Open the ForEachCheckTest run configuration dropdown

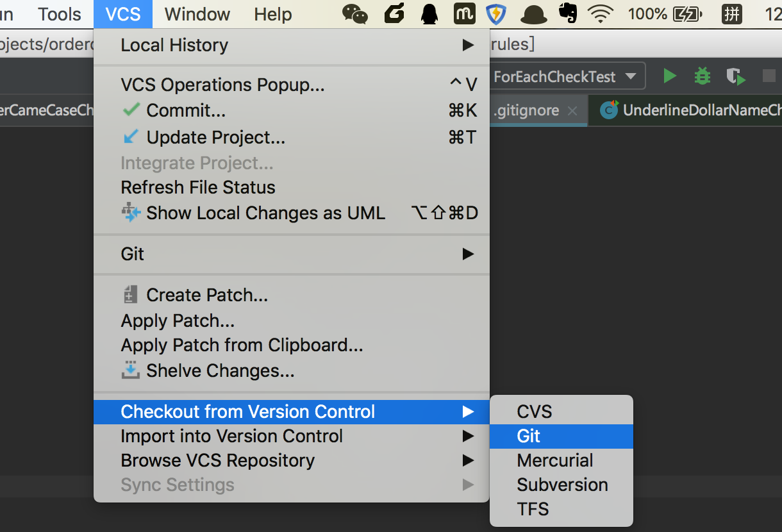click(x=565, y=77)
